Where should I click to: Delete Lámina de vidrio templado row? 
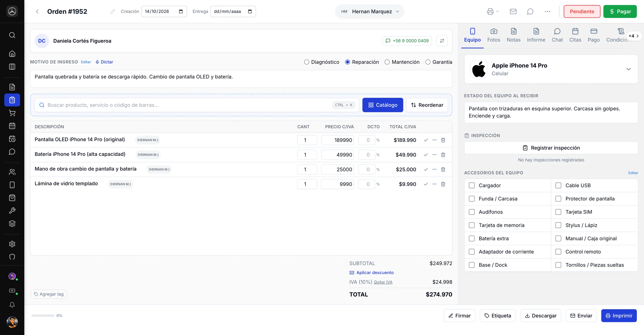coord(443,184)
